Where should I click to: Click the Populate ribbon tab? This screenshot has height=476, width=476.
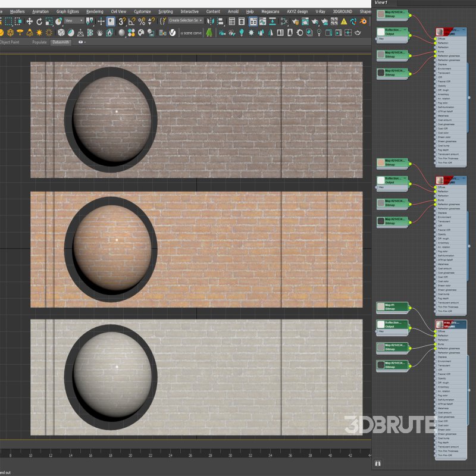tap(39, 42)
